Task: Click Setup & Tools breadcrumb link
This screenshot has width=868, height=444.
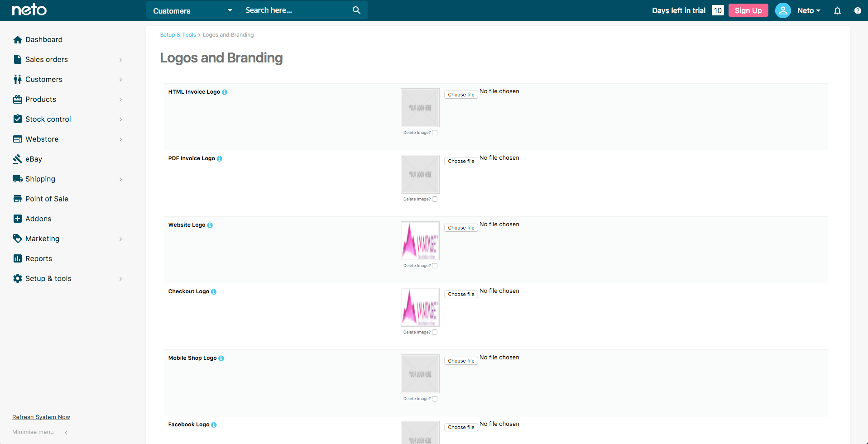Action: (x=178, y=35)
